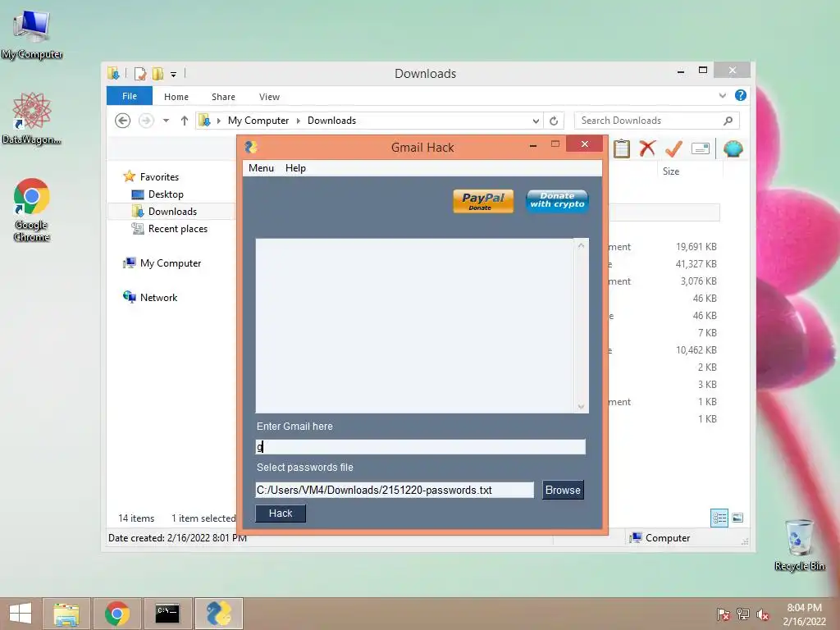Open the Help menu in Gmail Hack
840x630 pixels.
tap(295, 168)
